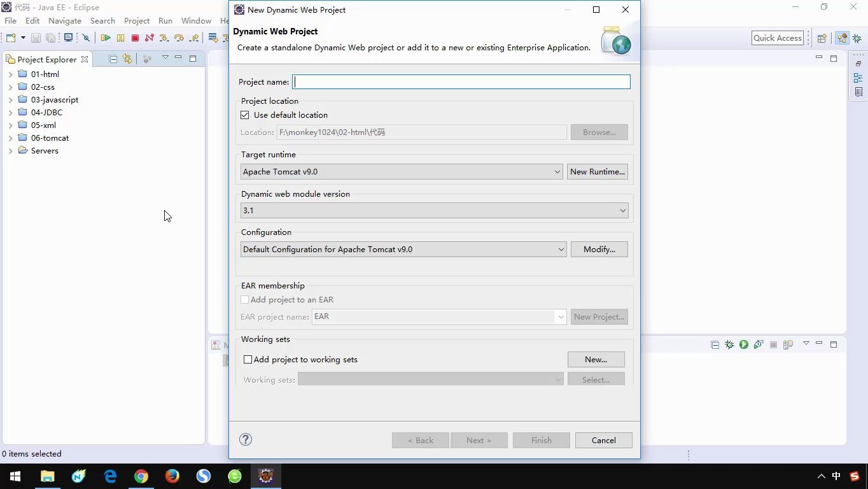Click the Project name text field
Viewport: 868px width, 489px height.
pyautogui.click(x=461, y=81)
